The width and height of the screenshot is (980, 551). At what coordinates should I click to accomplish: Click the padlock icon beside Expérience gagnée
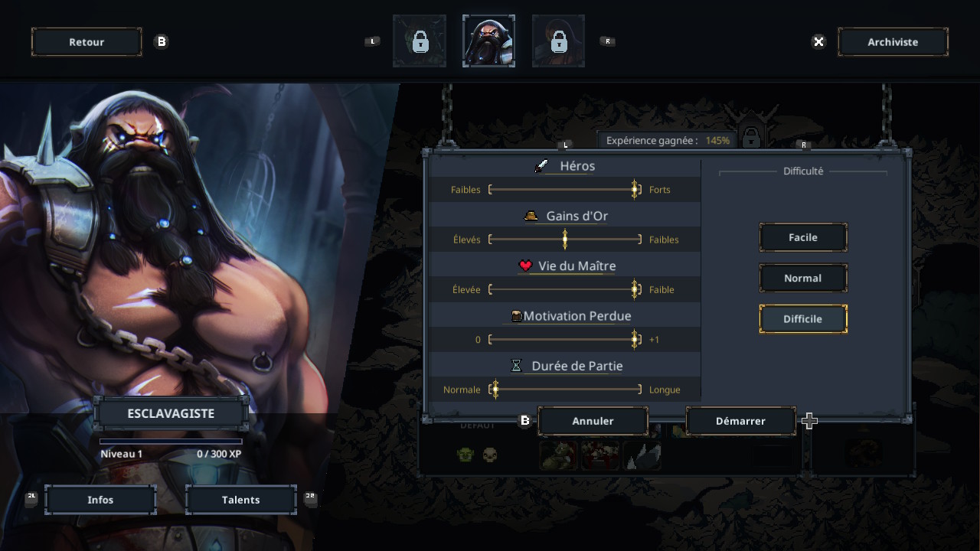(751, 138)
